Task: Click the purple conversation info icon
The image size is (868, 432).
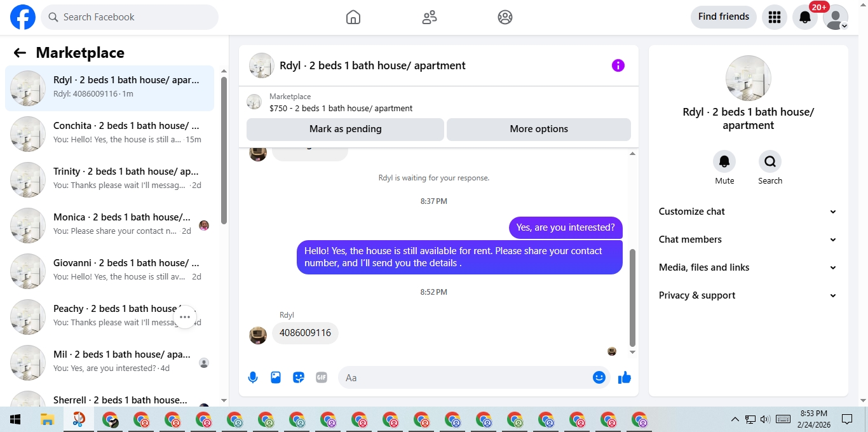Action: pos(618,65)
